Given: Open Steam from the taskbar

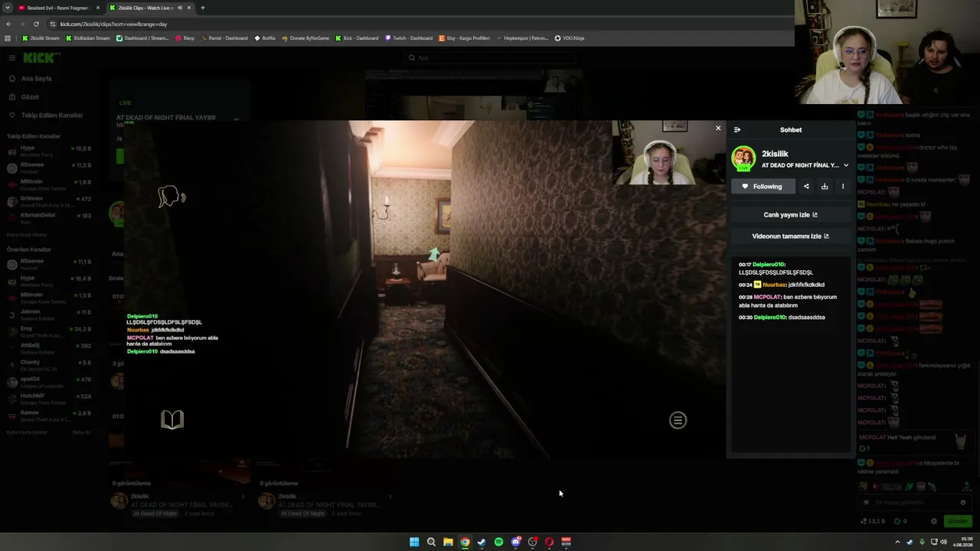Looking at the screenshot, I should pos(482,542).
